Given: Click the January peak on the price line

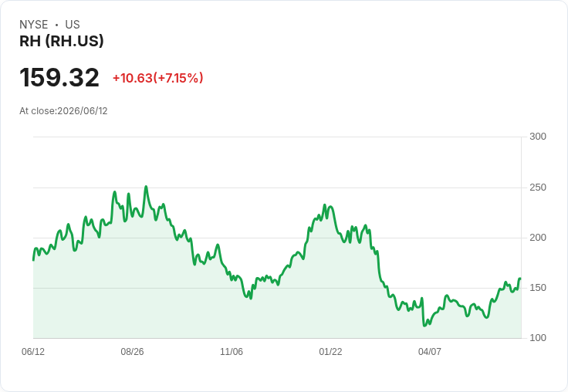Looking at the screenshot, I should pyautogui.click(x=325, y=205).
